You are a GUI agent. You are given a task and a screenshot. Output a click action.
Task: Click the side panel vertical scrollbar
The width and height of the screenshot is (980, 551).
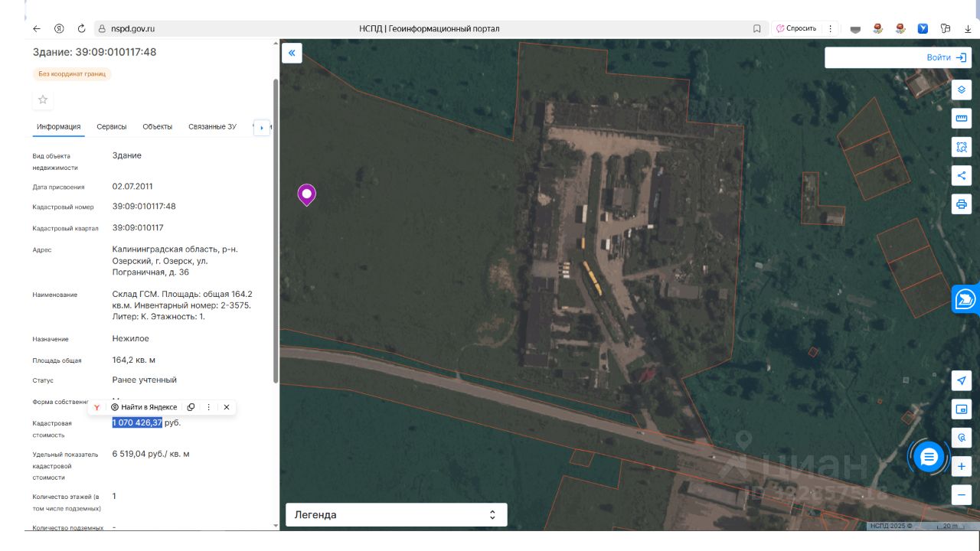[x=276, y=230]
